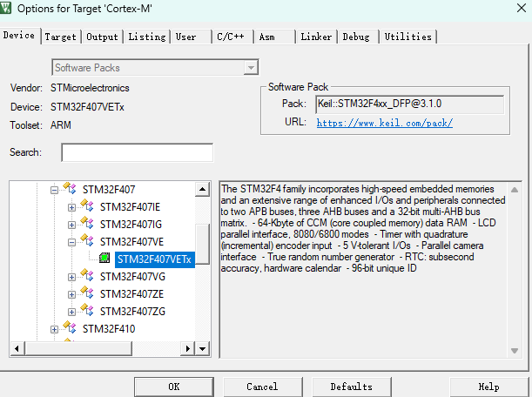
Task: Click the STM32F407IG subfamily icon
Action: [87, 223]
